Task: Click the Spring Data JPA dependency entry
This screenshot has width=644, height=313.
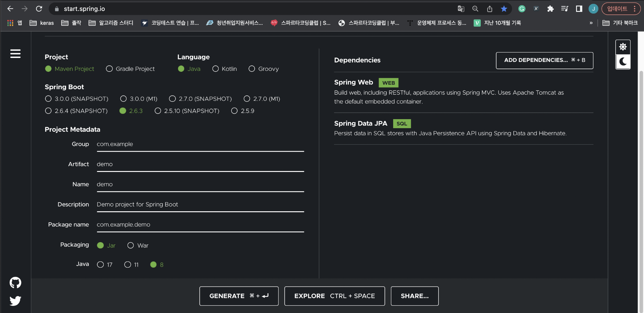Action: point(464,128)
